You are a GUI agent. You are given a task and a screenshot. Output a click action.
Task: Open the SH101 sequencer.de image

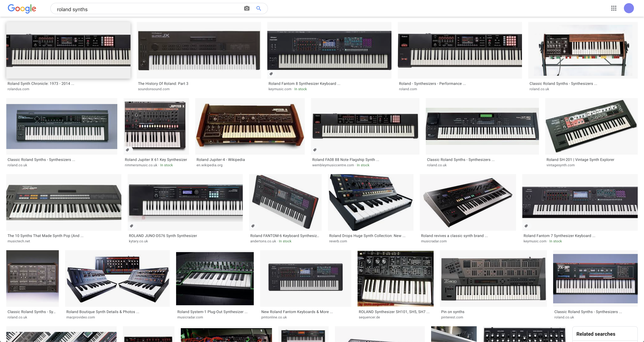pyautogui.click(x=395, y=279)
